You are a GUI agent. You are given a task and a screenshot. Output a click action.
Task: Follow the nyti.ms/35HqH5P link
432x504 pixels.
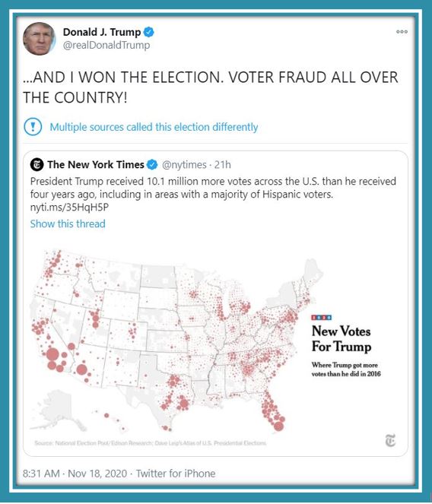[69, 208]
